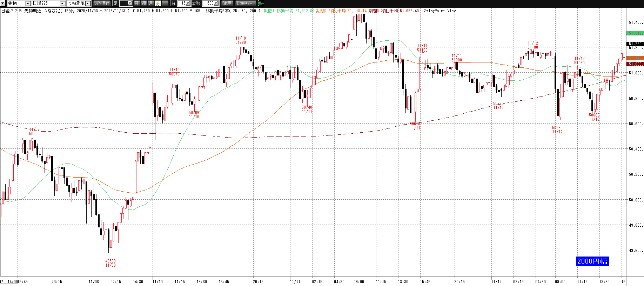Screen dimensions: 644x286
Task: Open the つなぎ足 contract type dropdown
Action: click(x=88, y=4)
